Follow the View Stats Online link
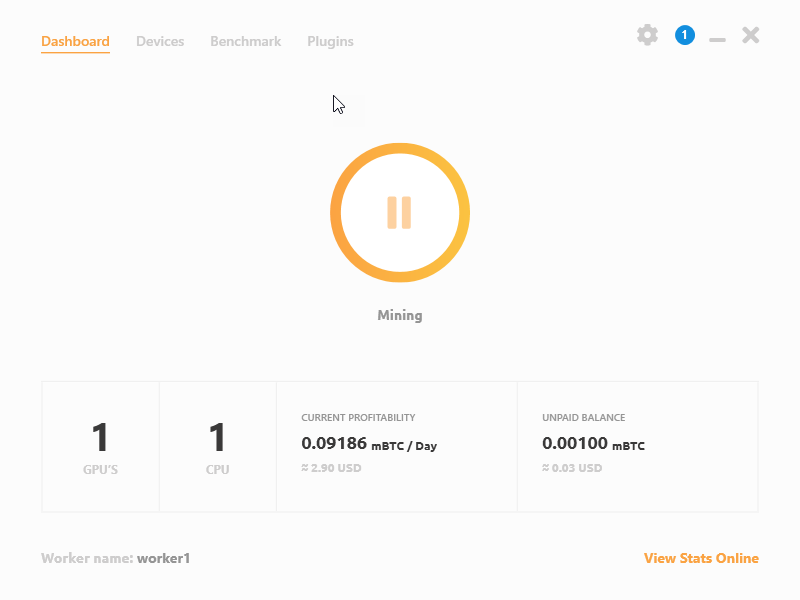 [701, 558]
